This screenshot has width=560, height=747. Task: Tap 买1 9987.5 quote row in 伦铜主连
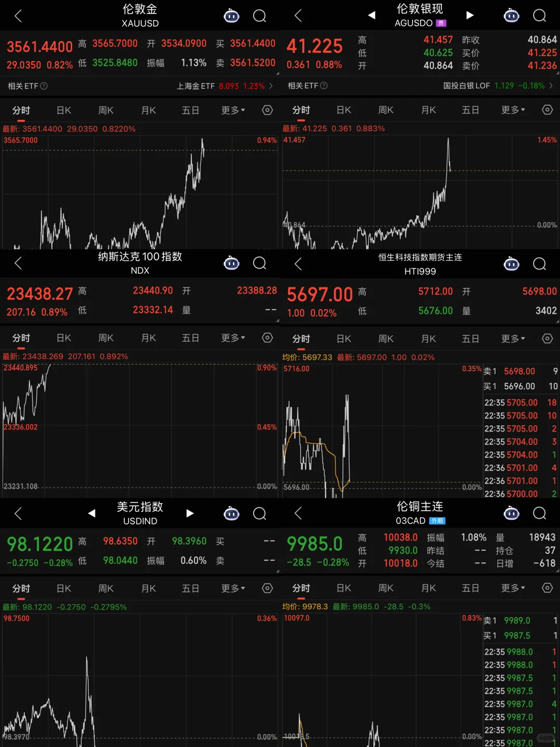click(x=521, y=635)
